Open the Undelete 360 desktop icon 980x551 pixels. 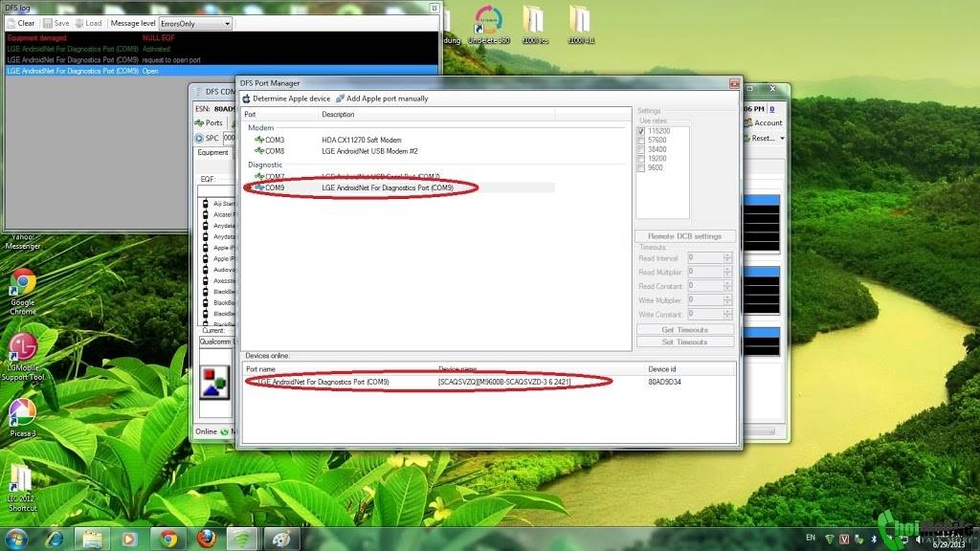point(489,25)
